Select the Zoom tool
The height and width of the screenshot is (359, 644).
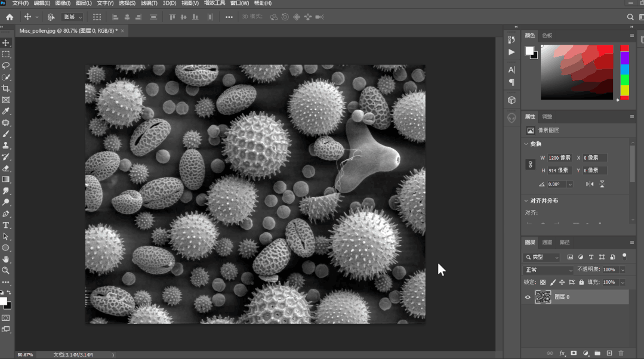(7, 270)
